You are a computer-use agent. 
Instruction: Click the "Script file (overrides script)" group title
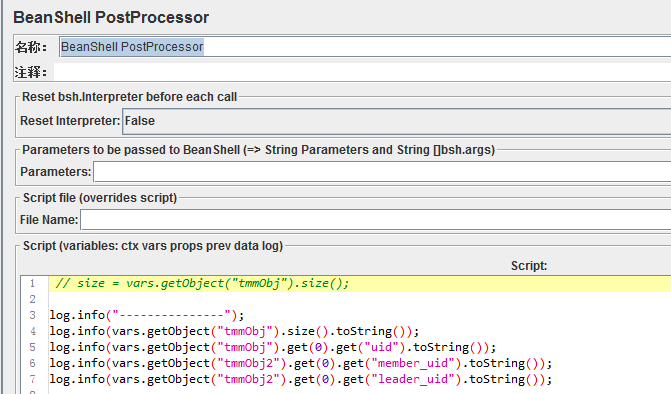click(x=100, y=198)
